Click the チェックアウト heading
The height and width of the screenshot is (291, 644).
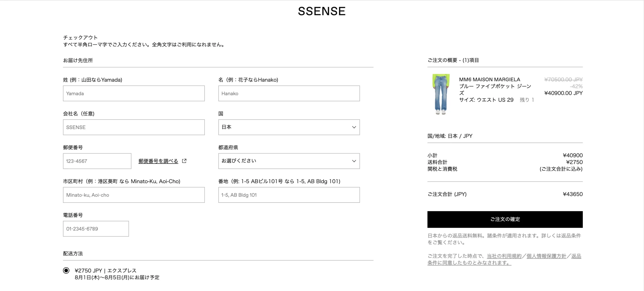80,37
